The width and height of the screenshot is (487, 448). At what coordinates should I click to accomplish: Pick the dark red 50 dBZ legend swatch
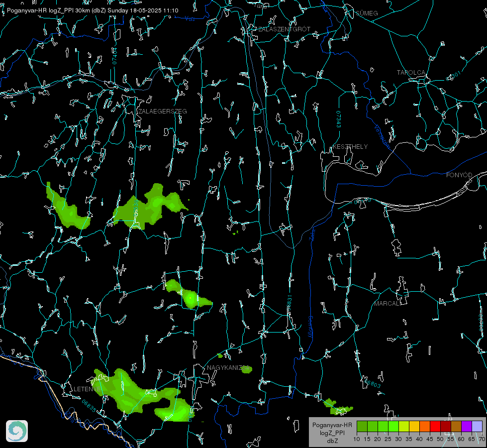click(x=446, y=426)
